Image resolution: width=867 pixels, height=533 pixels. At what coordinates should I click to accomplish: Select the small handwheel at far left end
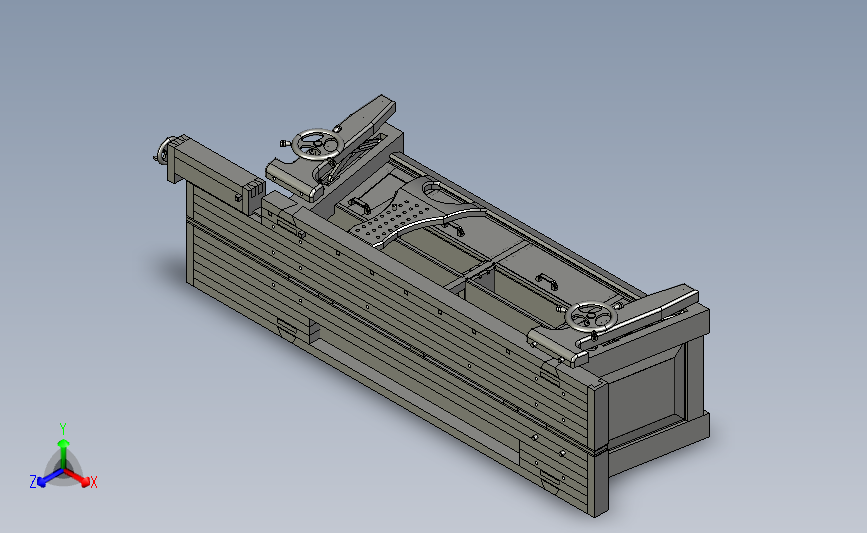click(162, 151)
